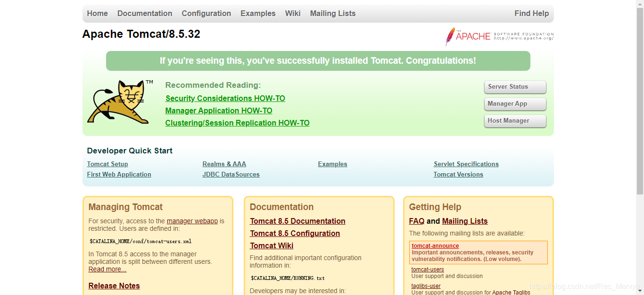Click the Apache Tomcat/8.5.32 heading
The height and width of the screenshot is (295, 644).
tap(141, 34)
